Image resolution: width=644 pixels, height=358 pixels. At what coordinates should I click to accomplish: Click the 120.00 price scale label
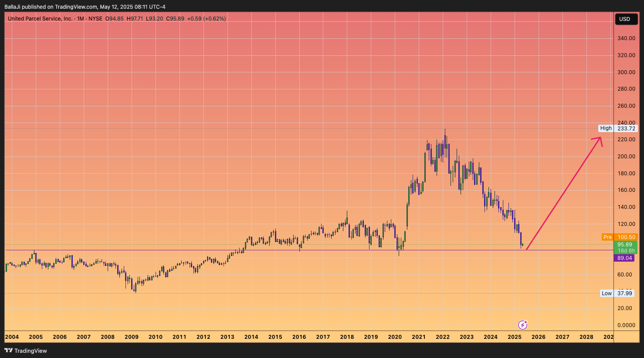(x=626, y=224)
